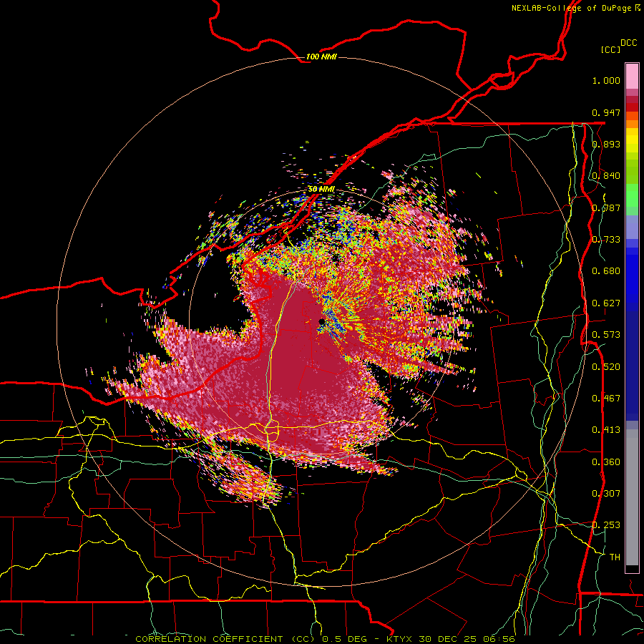
Task: Click the 0.680 color scale value
Action: (606, 271)
